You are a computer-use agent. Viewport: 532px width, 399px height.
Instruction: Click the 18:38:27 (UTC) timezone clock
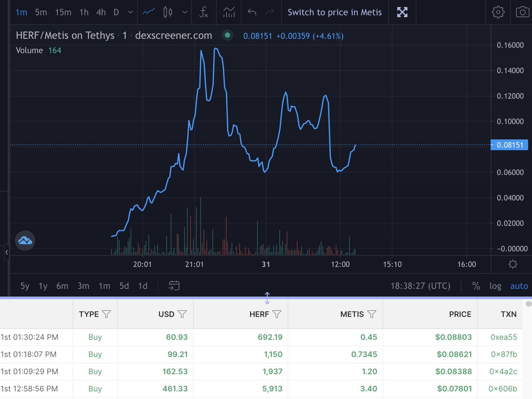coord(420,286)
